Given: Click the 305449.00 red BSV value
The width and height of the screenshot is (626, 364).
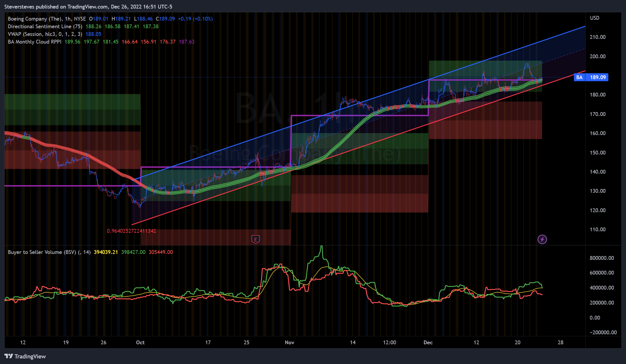Looking at the screenshot, I should pyautogui.click(x=161, y=252).
